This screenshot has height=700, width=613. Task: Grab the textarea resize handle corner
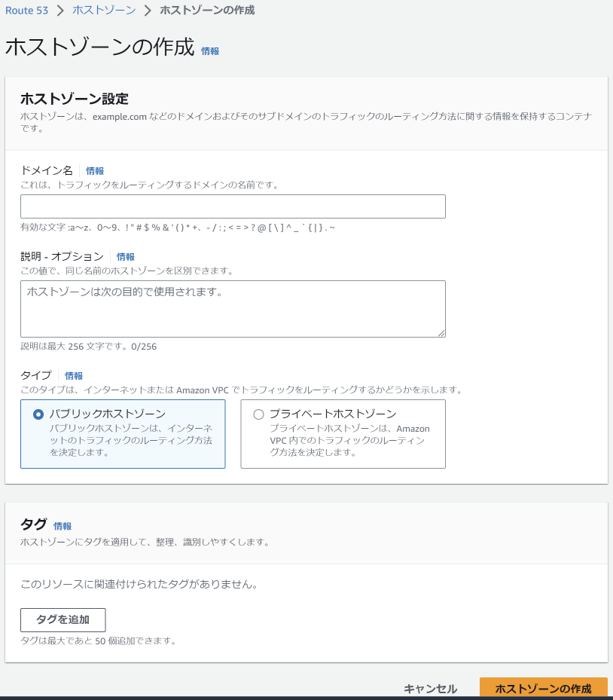[x=441, y=333]
